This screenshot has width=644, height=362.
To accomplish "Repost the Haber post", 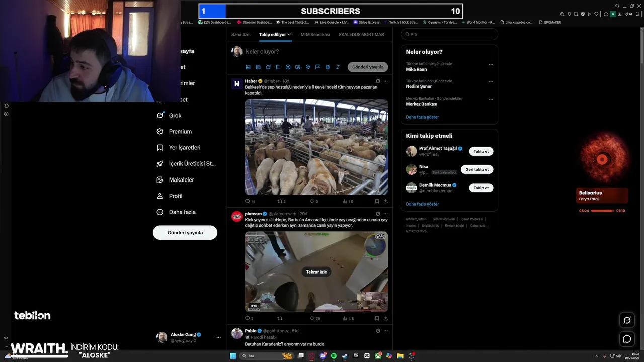I will [280, 201].
